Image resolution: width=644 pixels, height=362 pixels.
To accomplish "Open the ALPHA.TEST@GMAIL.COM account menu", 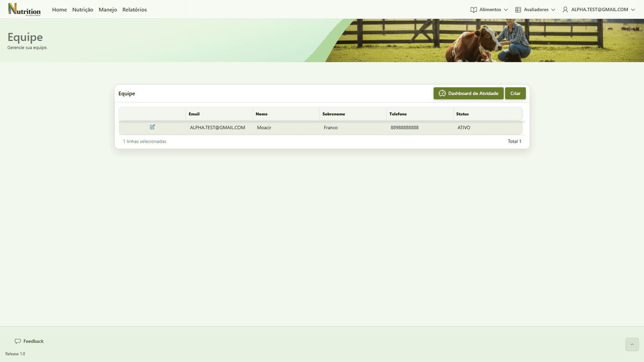I will 599,10.
